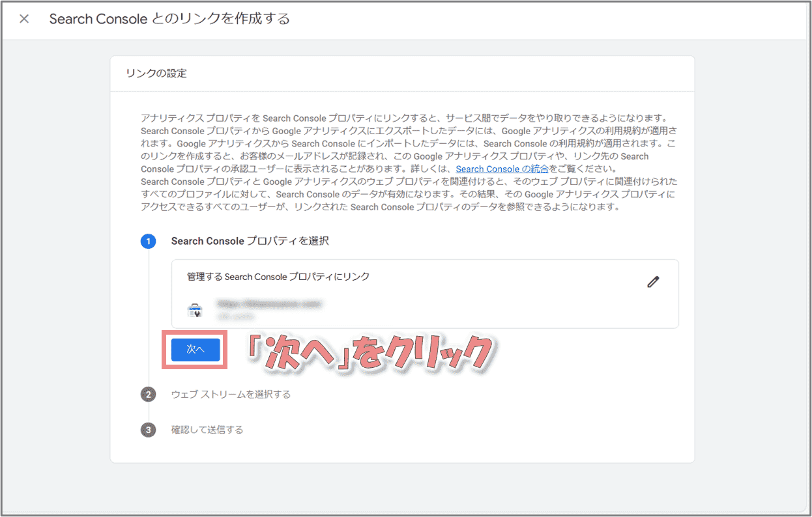This screenshot has width=812, height=517.
Task: Expand the ウェブ ストリームを選択する step
Action: point(231,395)
